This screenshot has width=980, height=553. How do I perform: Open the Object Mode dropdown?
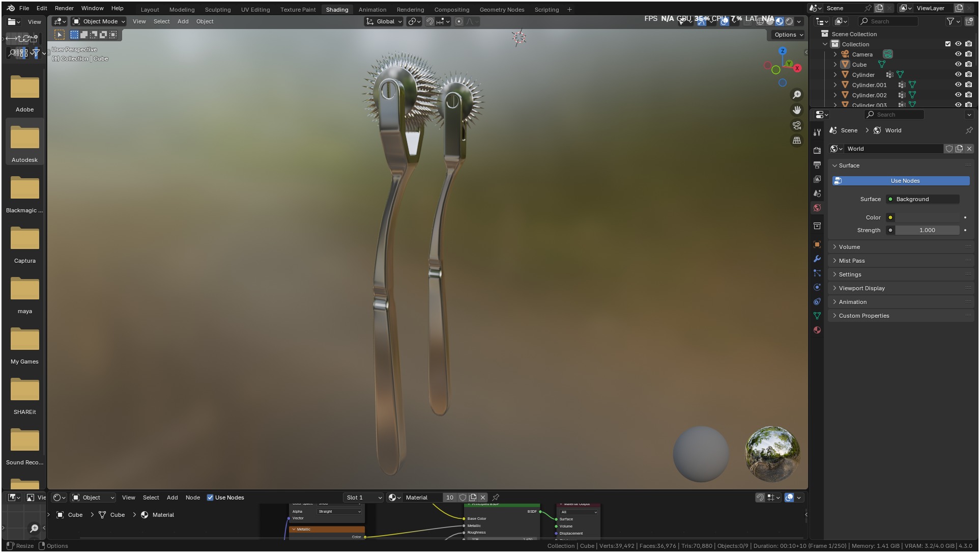[x=99, y=21]
